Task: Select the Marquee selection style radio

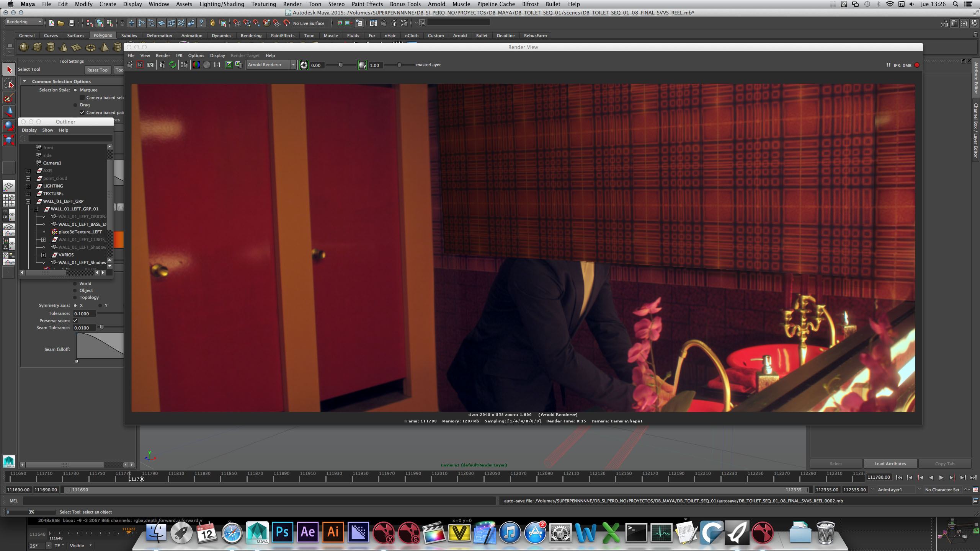Action: tap(75, 90)
